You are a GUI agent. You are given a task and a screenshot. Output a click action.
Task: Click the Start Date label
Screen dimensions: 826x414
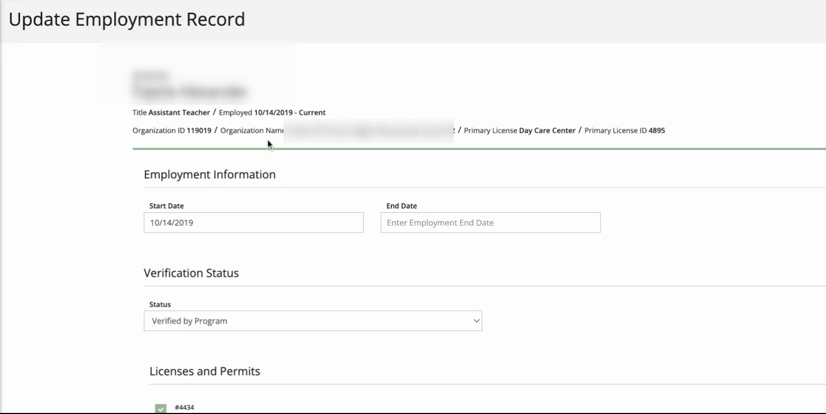pos(166,206)
